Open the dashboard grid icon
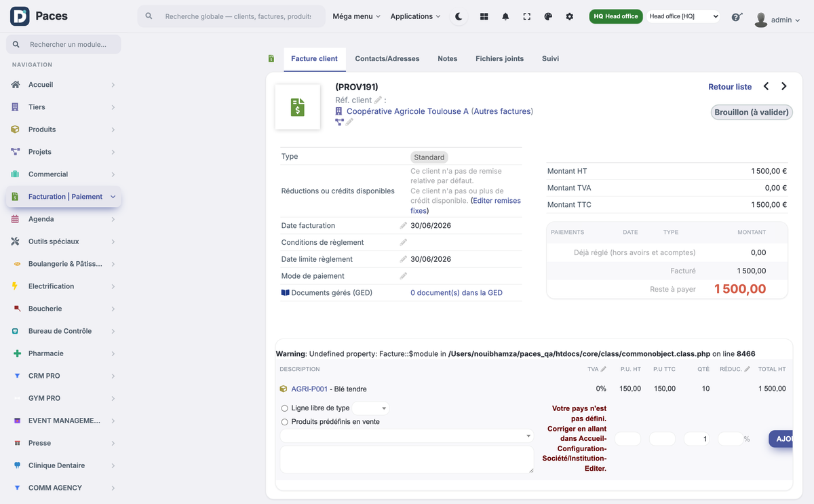The image size is (814, 504). (x=484, y=16)
